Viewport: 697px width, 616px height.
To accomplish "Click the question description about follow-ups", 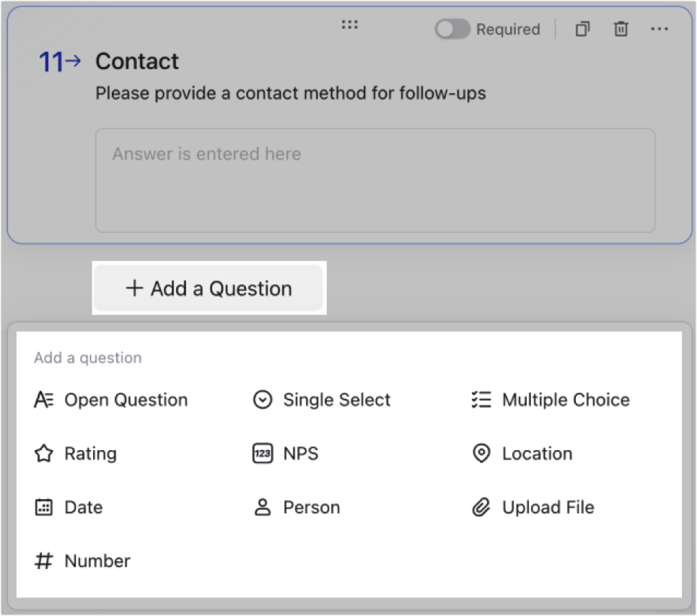I will coord(290,93).
